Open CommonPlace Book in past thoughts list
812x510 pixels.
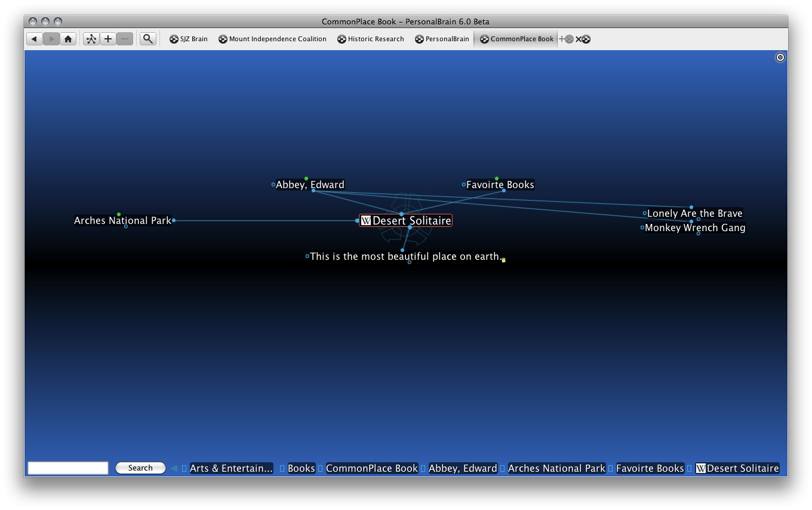tap(371, 468)
